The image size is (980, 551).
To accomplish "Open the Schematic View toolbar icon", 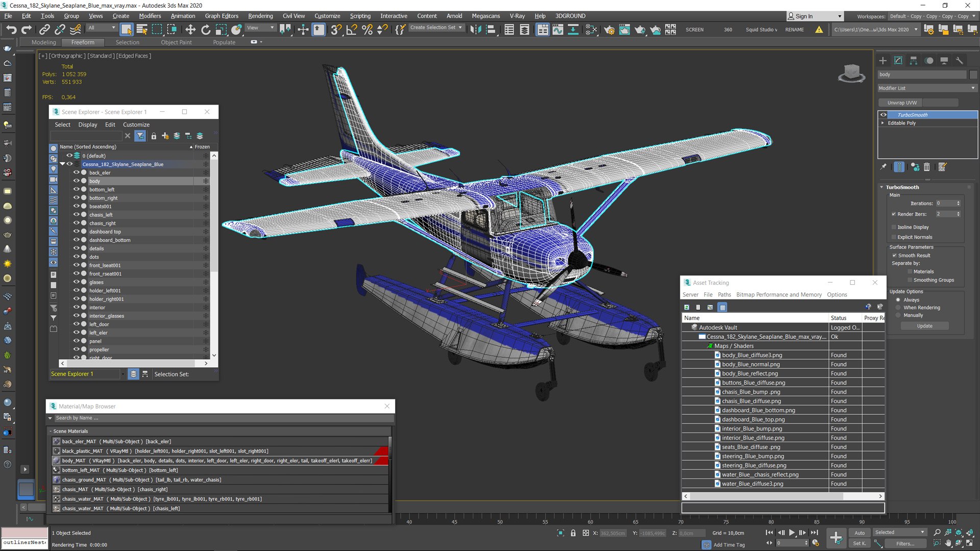I will click(x=573, y=30).
